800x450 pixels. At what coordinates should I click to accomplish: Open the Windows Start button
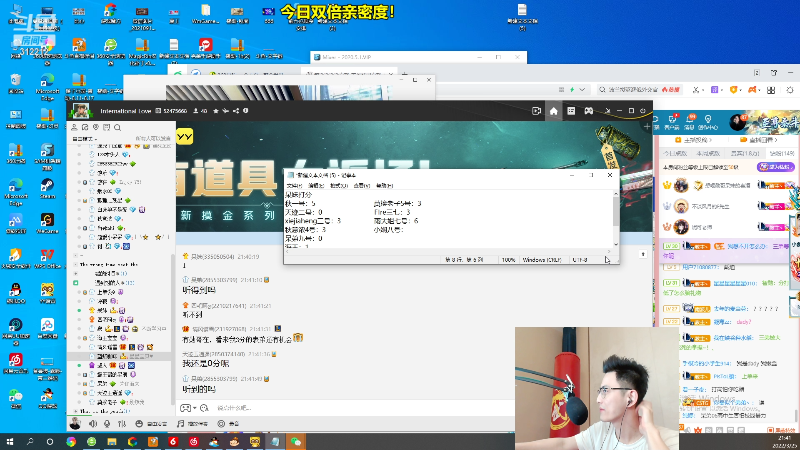pos(10,441)
